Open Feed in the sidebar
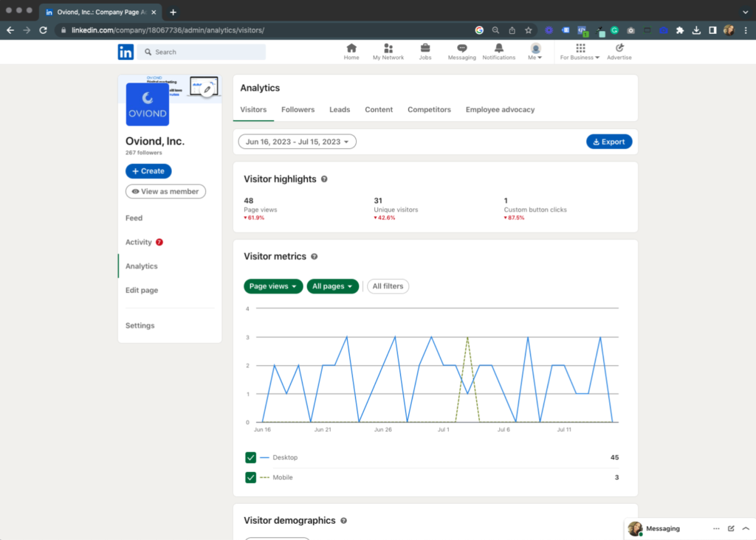Viewport: 756px width, 540px height. 134,218
